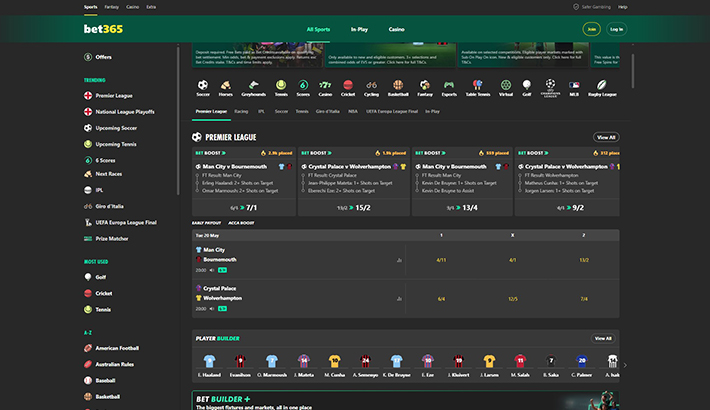The height and width of the screenshot is (410, 710).
Task: Click the Join button
Action: pos(591,29)
